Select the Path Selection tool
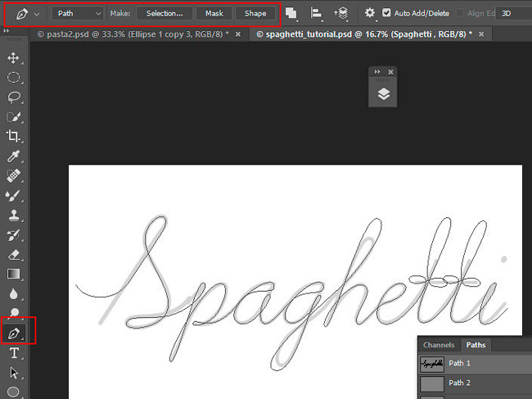The image size is (532, 399). click(14, 373)
